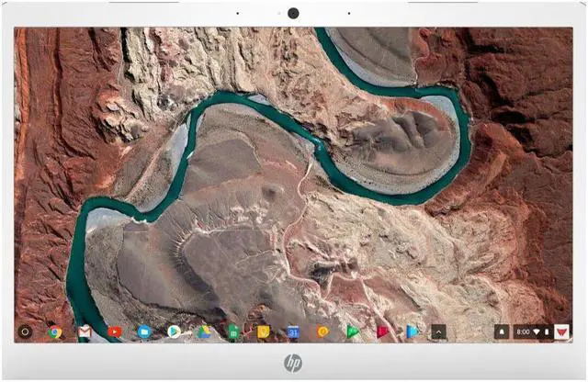Expand the shelf overflow arrow
Viewport: 588px width, 382px height.
pos(439,331)
